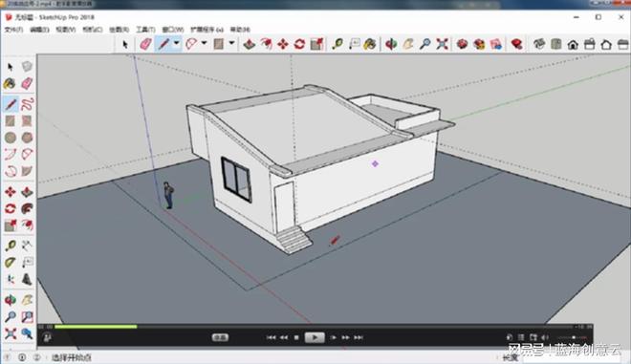Open the Tools menu in menu bar
Viewport: 631px width, 364px height.
click(x=145, y=30)
